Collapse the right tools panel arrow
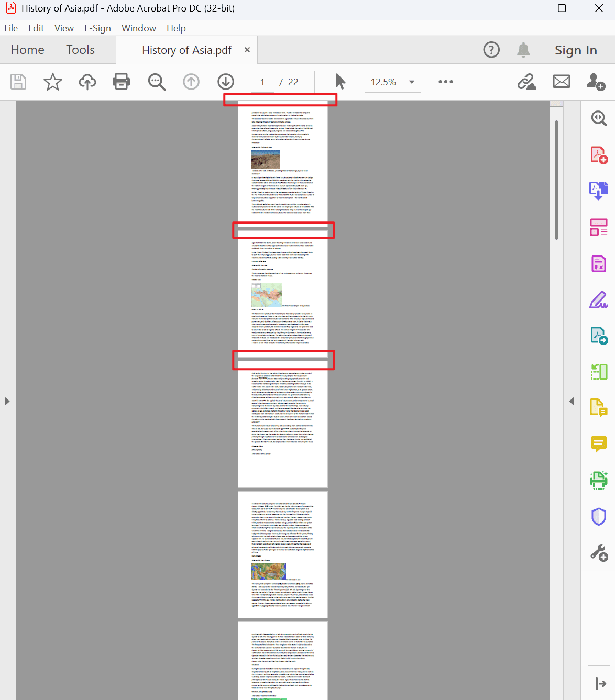 click(572, 401)
